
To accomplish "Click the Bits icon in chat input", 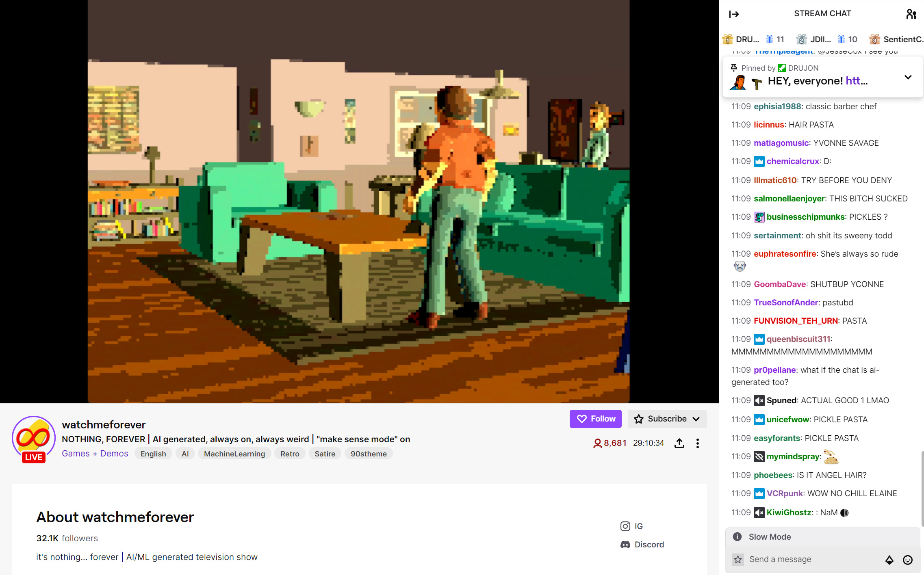I will click(x=889, y=560).
